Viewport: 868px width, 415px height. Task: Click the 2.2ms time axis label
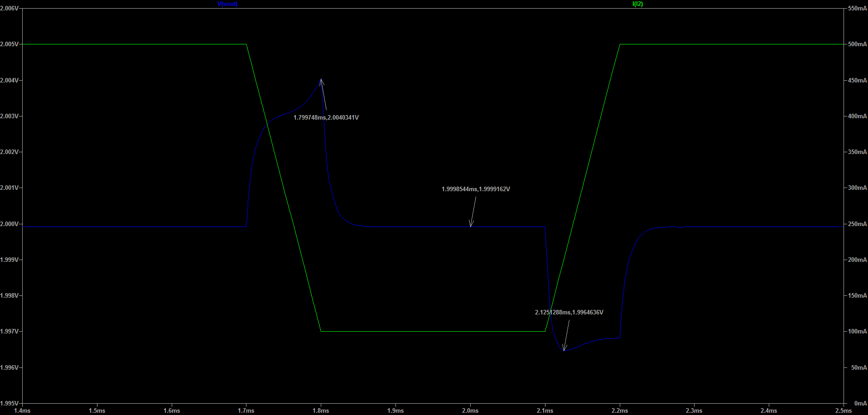(x=620, y=411)
